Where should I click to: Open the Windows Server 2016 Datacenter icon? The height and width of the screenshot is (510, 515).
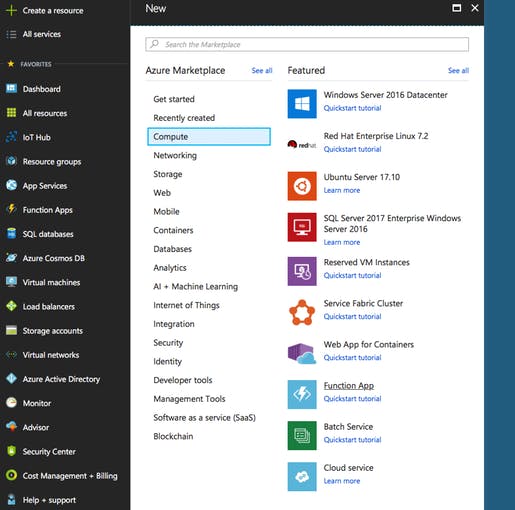(x=302, y=104)
